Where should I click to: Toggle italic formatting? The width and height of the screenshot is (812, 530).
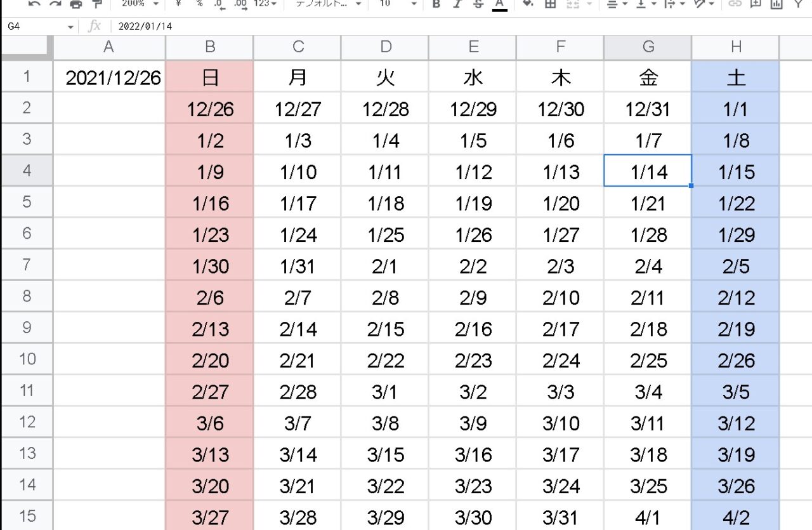(x=457, y=5)
